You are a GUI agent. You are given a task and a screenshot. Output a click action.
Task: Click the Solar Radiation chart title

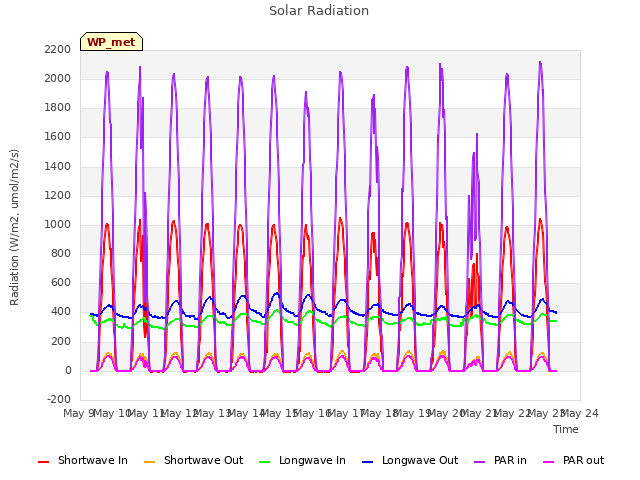pos(319,11)
